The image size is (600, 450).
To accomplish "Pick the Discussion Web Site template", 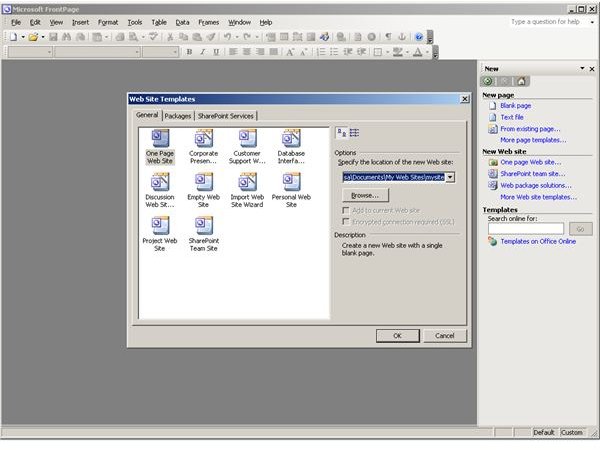I will click(160, 191).
